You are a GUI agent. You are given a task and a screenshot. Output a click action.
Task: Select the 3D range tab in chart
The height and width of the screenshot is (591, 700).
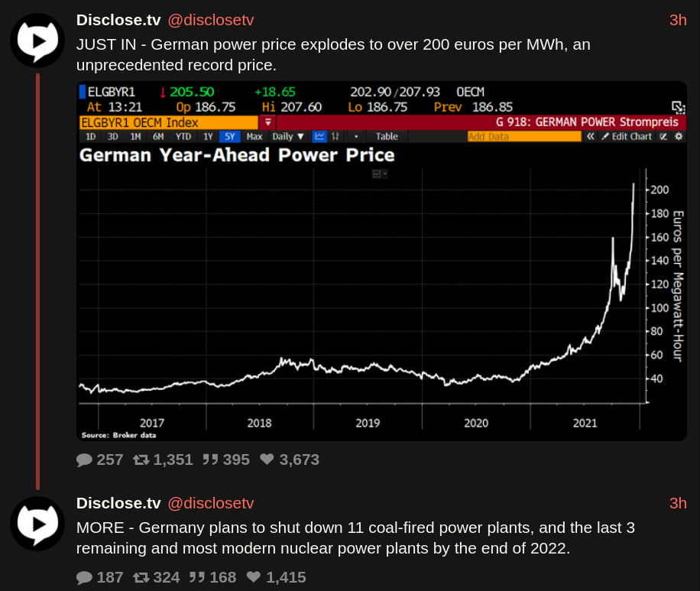113,137
